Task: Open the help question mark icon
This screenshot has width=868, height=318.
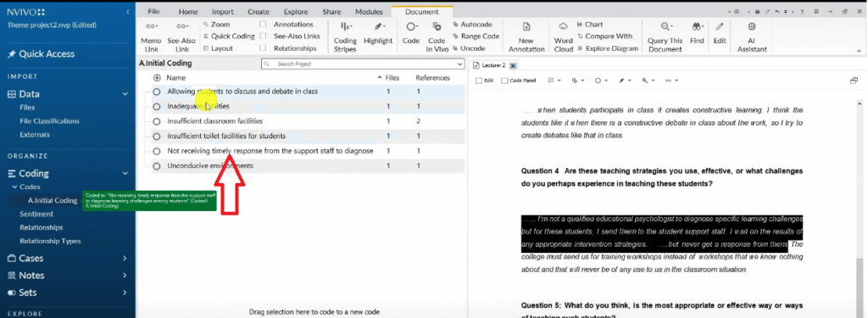Action: (x=802, y=12)
